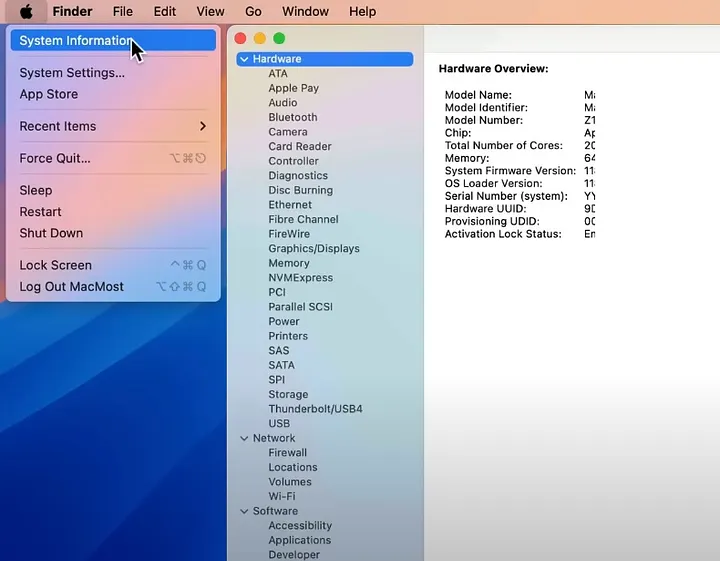Open System Settings from Apple menu
Screen dimensions: 720x561
pos(72,73)
